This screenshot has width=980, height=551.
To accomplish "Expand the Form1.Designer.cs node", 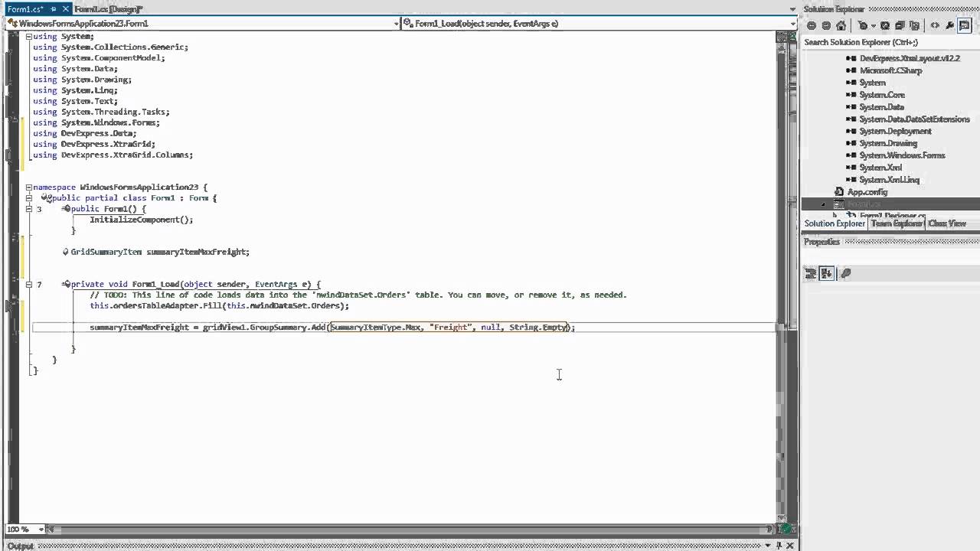I will (x=835, y=215).
